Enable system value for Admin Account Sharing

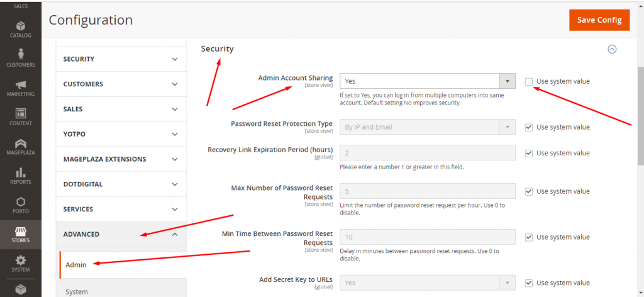click(x=529, y=81)
